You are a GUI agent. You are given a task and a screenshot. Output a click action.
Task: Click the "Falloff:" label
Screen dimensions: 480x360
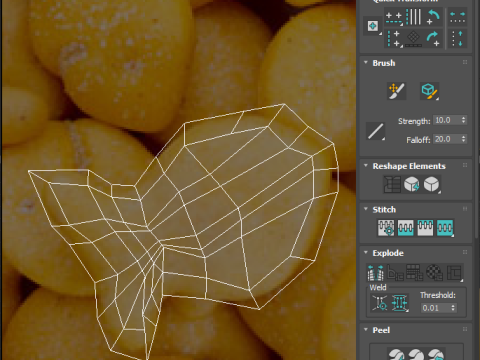(418, 140)
